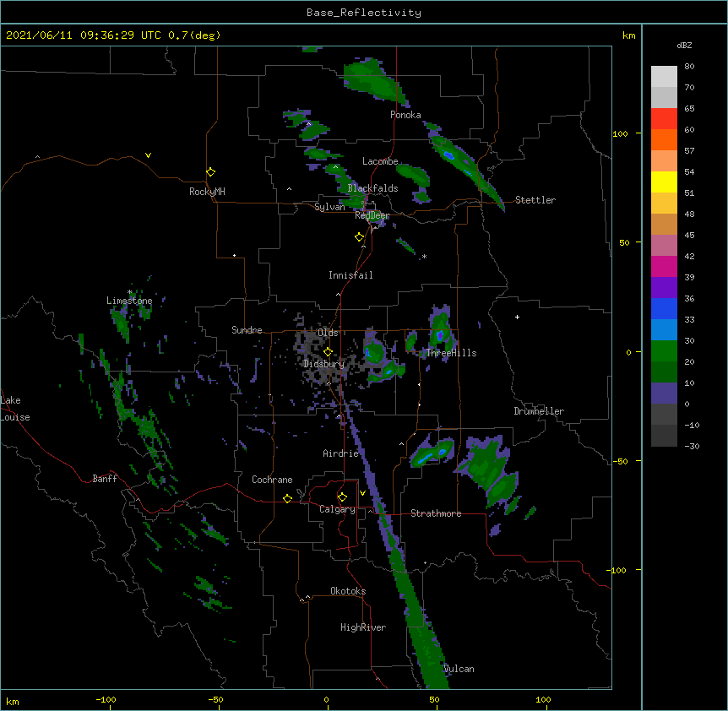Viewport: 728px width, 711px height.
Task: Click the Ponoka city label
Action: [x=405, y=115]
